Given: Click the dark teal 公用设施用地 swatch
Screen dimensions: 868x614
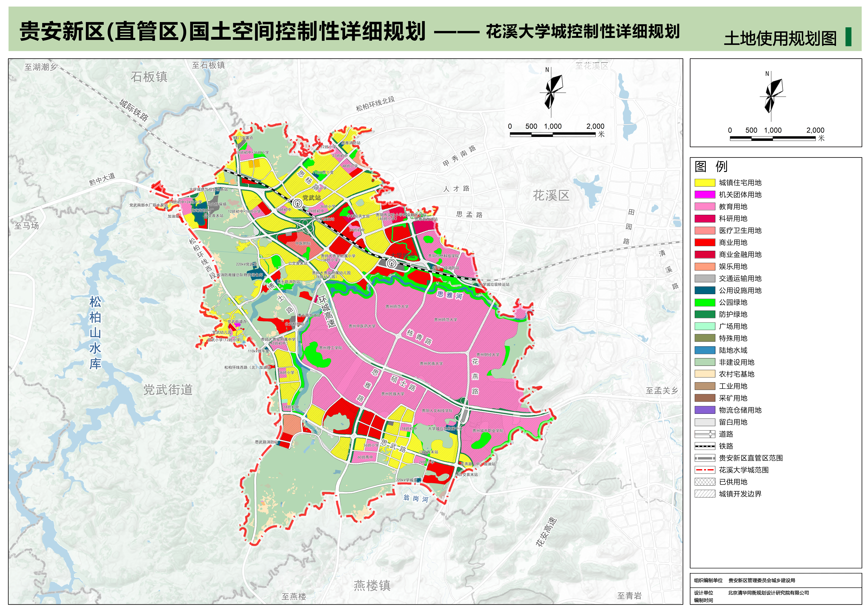Looking at the screenshot, I should click(x=705, y=290).
